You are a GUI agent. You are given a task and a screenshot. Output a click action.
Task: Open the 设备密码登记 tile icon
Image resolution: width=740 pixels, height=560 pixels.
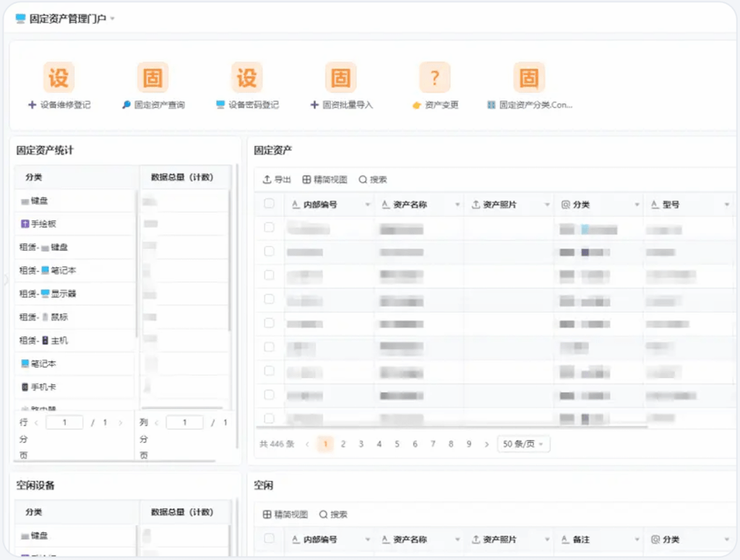[x=246, y=77]
